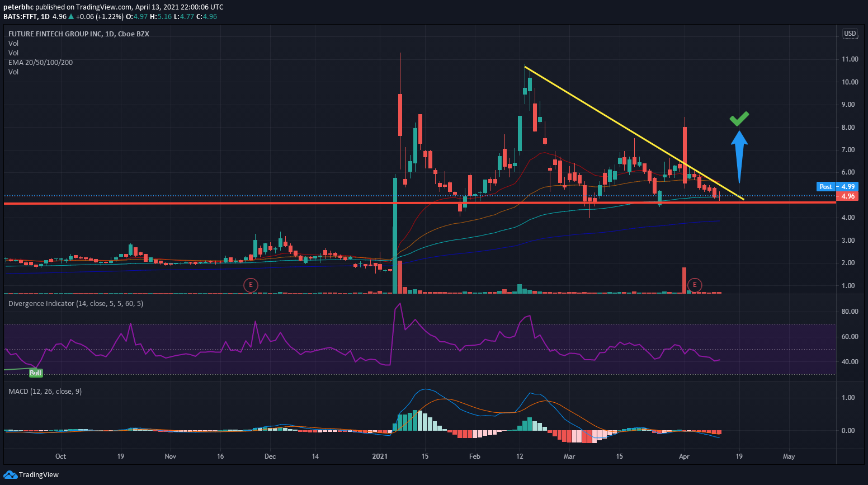This screenshot has height=485, width=868.
Task: Click the TradingView cloud logo icon
Action: (10, 475)
